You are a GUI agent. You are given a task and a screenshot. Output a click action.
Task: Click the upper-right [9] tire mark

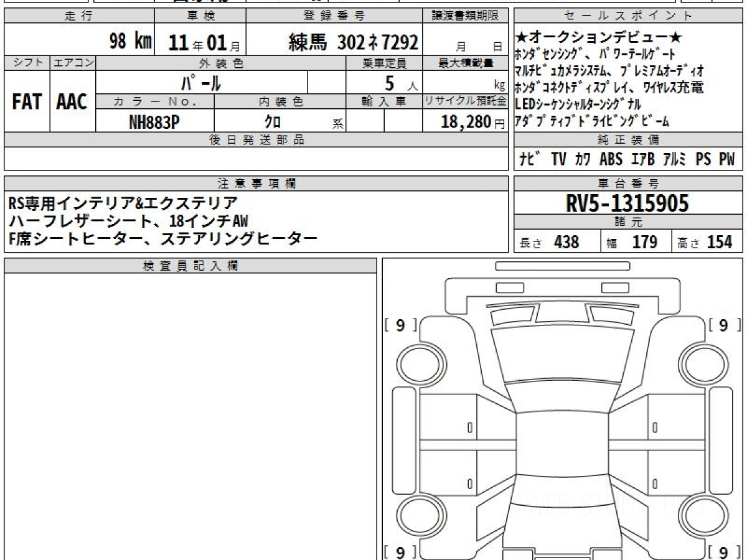[x=725, y=325]
